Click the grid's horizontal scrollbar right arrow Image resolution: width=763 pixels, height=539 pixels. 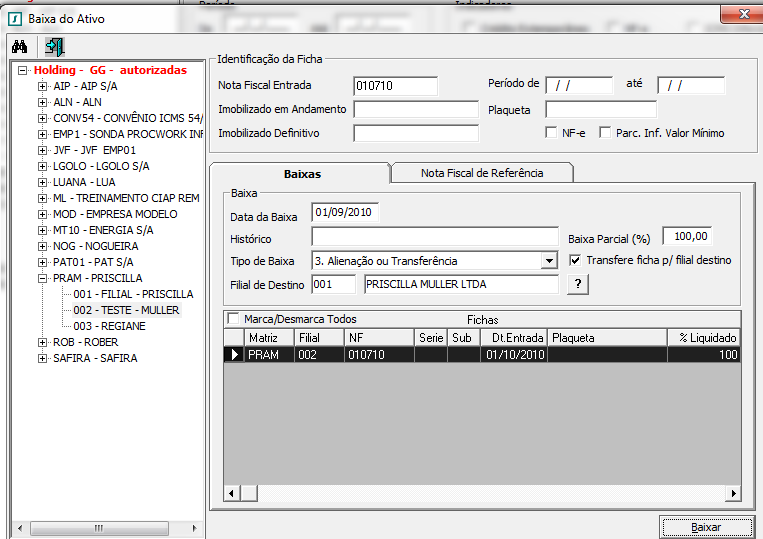click(x=733, y=494)
